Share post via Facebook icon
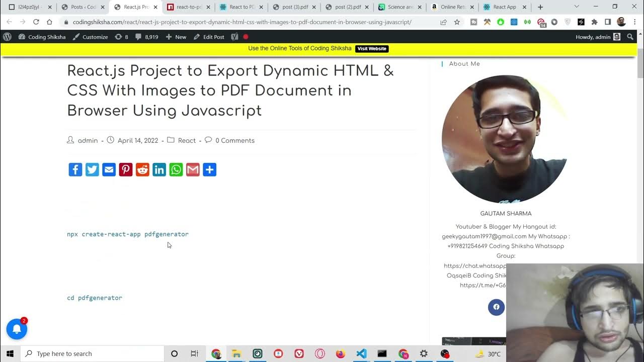Viewport: 644px width, 362px height. (x=75, y=169)
